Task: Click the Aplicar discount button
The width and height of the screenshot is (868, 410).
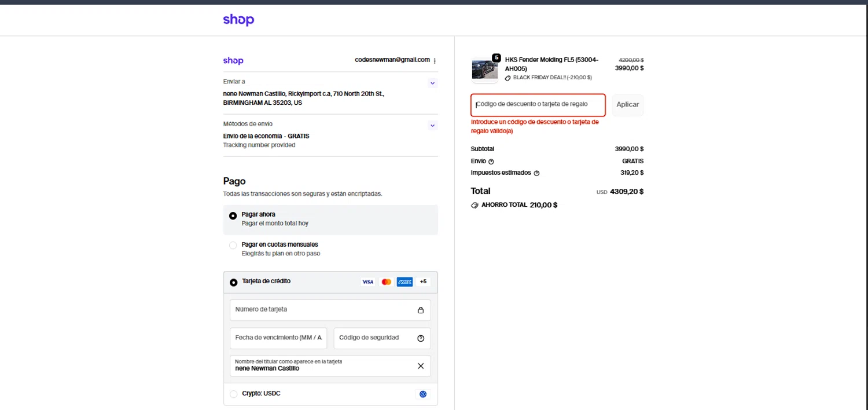Action: tap(628, 105)
